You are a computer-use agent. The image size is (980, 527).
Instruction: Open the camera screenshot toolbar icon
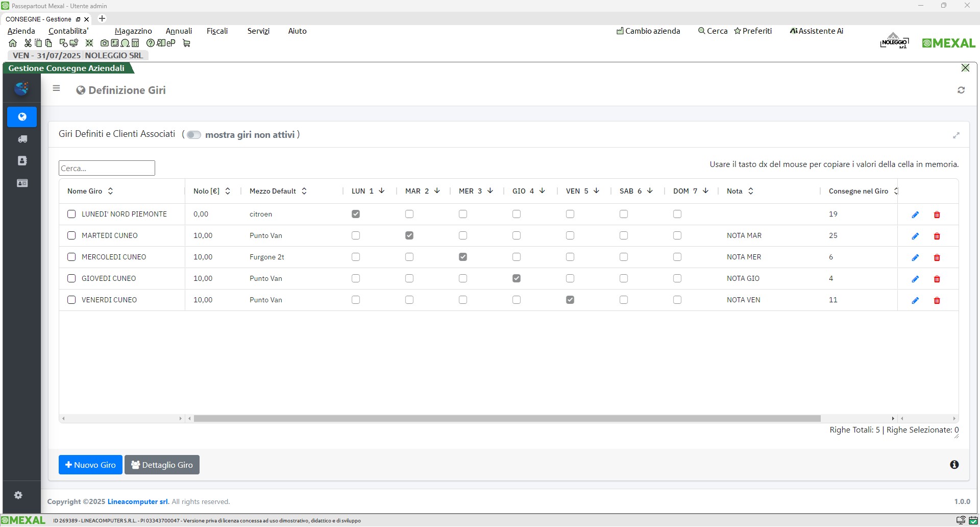click(104, 43)
